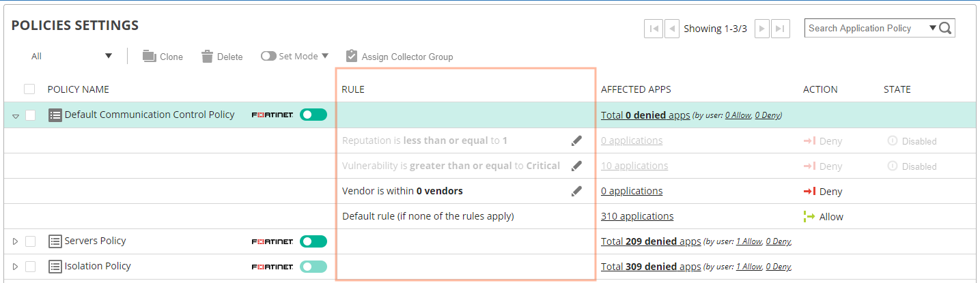The width and height of the screenshot is (980, 283).
Task: Click the search magnifier icon
Action: [946, 29]
